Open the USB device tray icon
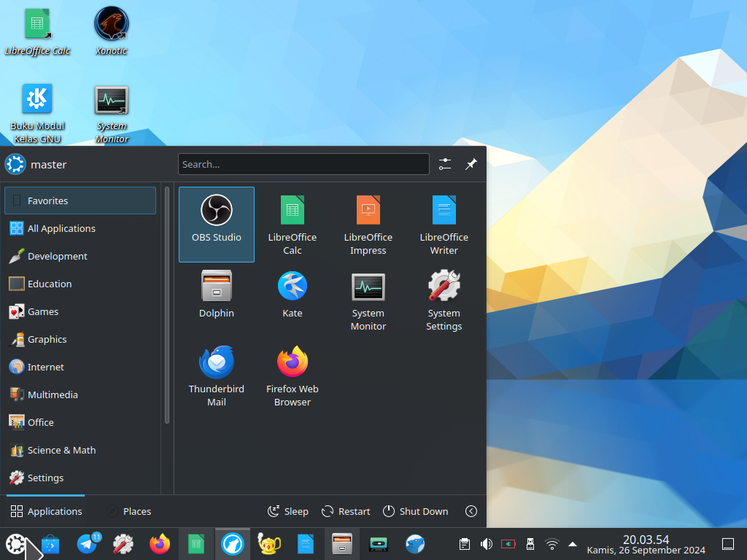Image resolution: width=747 pixels, height=560 pixels. pos(530,544)
